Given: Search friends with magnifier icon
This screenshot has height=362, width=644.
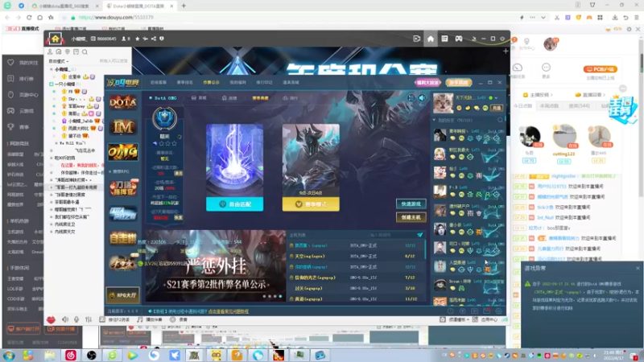Looking at the screenshot, I should [x=500, y=120].
